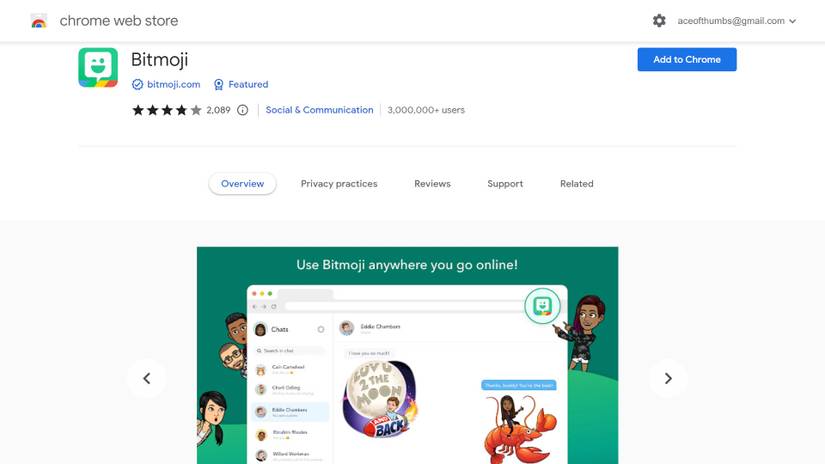Click the Featured ribbon badge icon

point(218,84)
